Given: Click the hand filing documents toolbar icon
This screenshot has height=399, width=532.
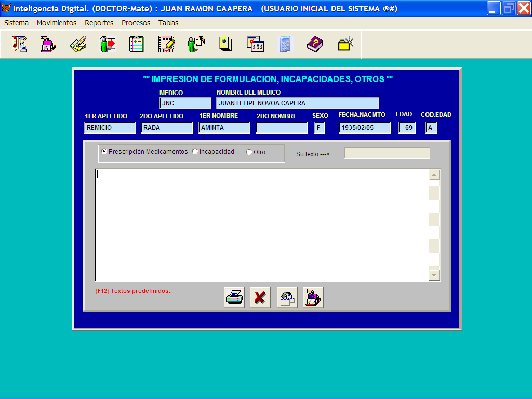Looking at the screenshot, I should (48, 44).
